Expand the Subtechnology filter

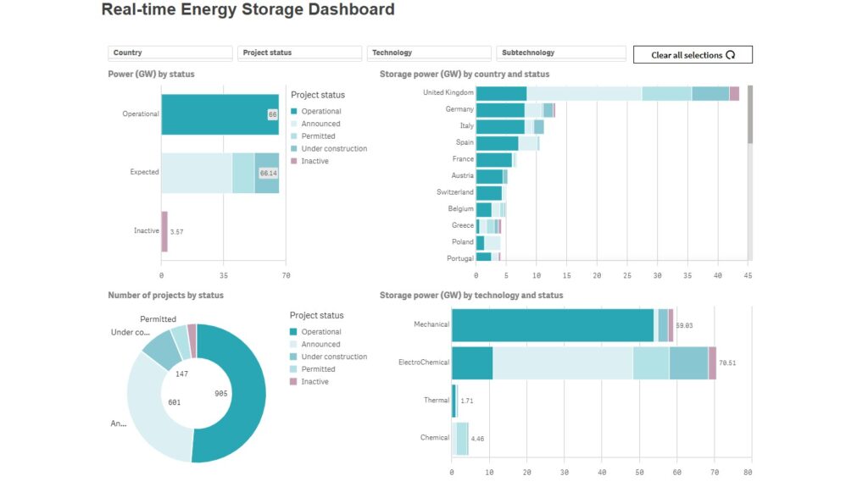coord(558,53)
